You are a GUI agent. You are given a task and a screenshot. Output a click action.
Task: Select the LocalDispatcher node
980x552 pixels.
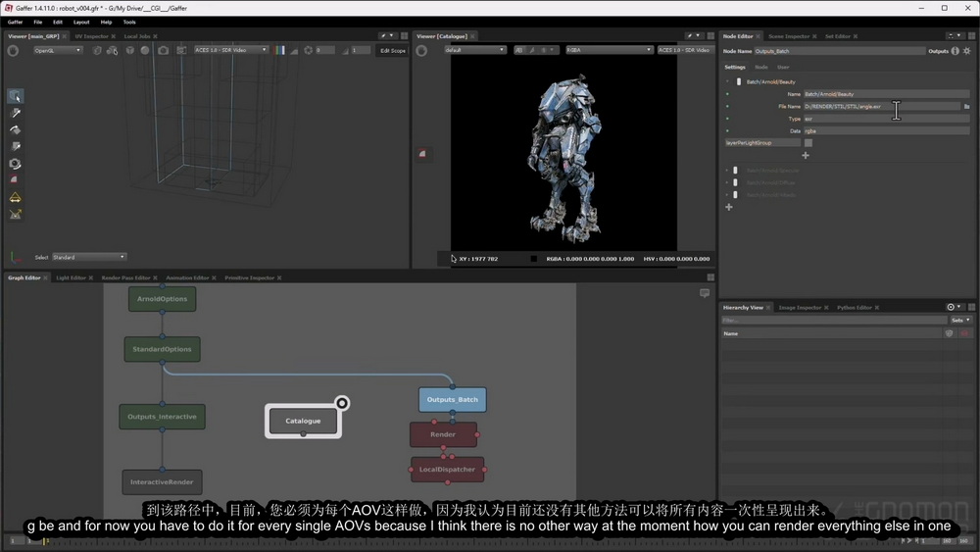448,470
